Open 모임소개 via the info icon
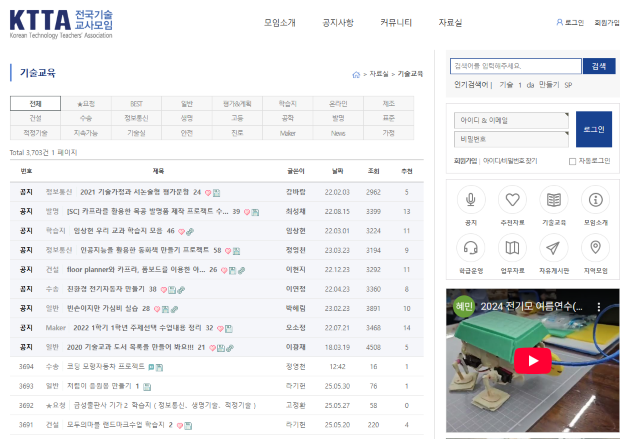This screenshot has width=630, height=439. tap(596, 199)
